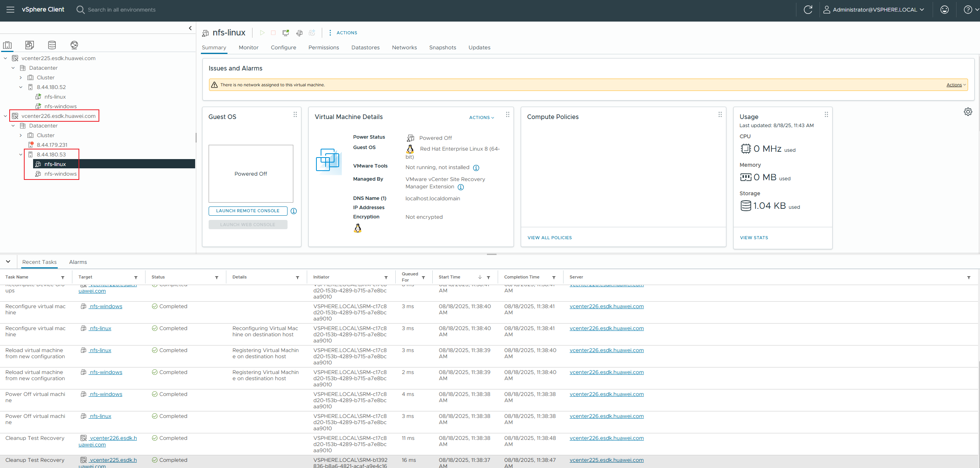This screenshot has height=468, width=980.
Task: Search in all environments field
Action: click(x=122, y=10)
